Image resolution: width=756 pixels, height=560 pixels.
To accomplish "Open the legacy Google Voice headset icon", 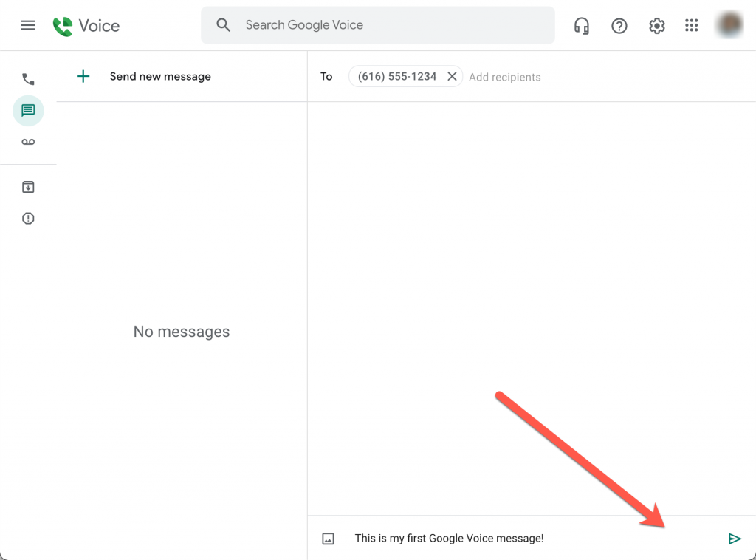I will click(581, 25).
